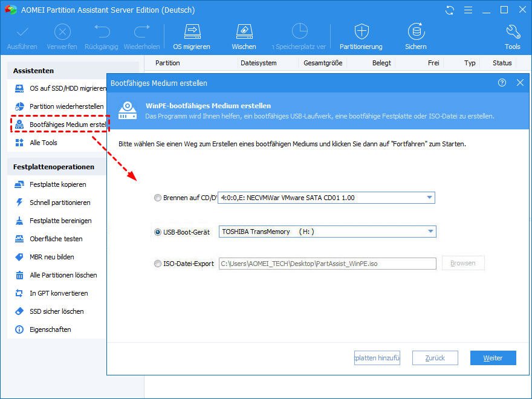This screenshot has width=532, height=399.
Task: Select Bootfähiges Medium erstellen in sidebar
Action: pyautogui.click(x=60, y=125)
